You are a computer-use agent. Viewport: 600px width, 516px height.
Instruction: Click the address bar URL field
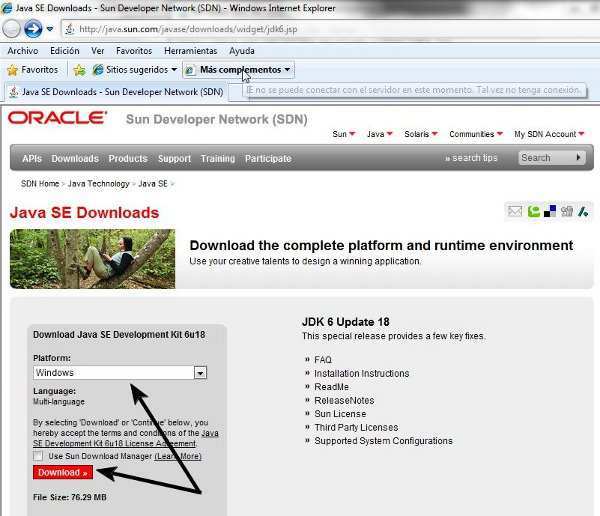coord(329,29)
